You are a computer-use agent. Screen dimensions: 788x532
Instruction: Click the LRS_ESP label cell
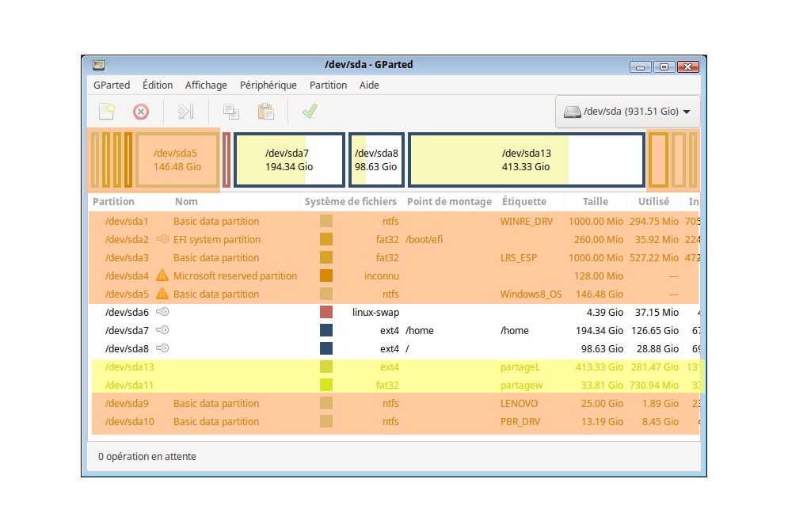[518, 258]
